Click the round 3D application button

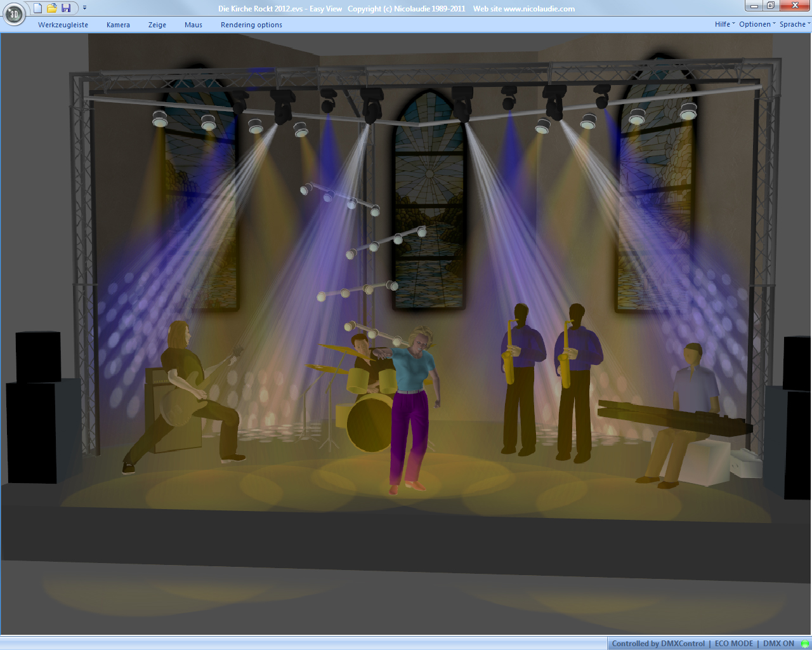pyautogui.click(x=14, y=14)
